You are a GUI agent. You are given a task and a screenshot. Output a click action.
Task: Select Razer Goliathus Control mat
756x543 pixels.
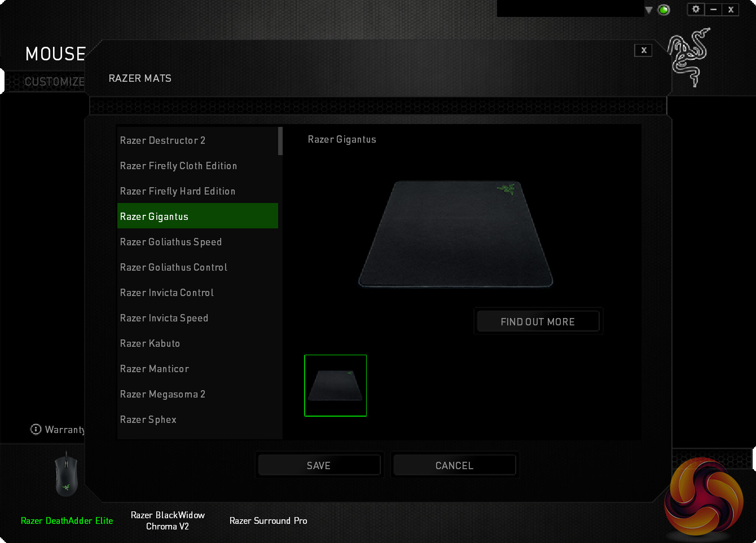197,267
